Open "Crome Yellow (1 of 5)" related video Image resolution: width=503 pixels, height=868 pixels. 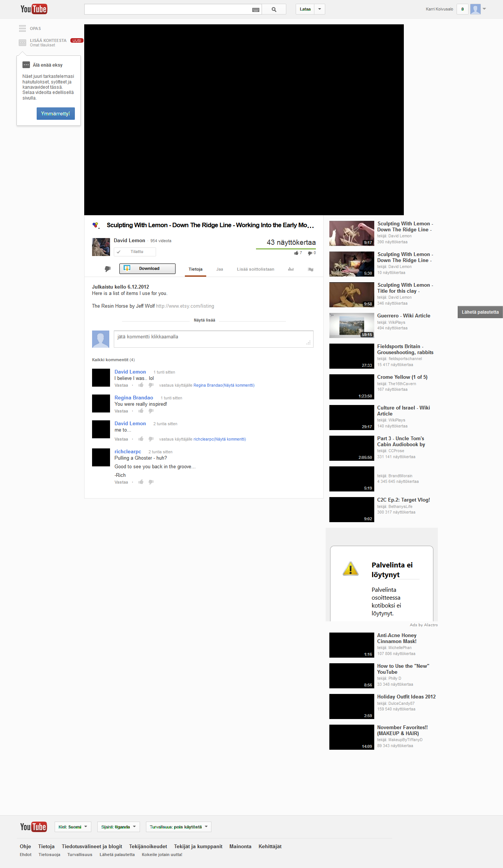[402, 377]
